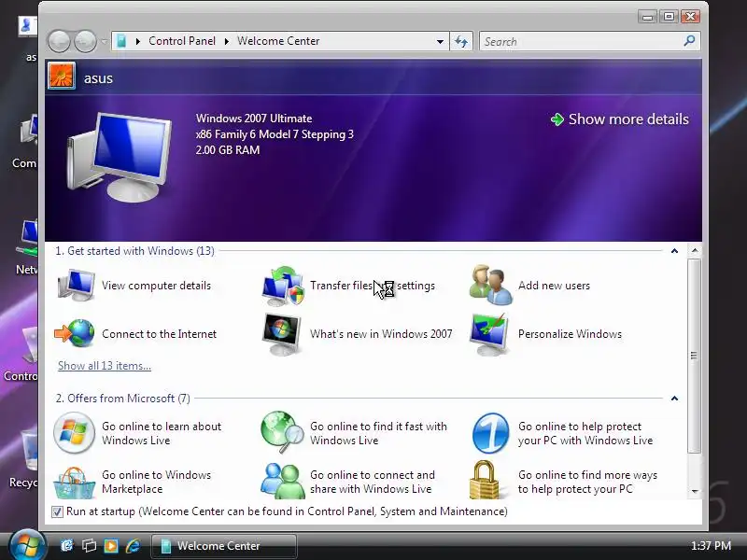Collapse the Get started with Windows section
The width and height of the screenshot is (747, 560).
[674, 251]
